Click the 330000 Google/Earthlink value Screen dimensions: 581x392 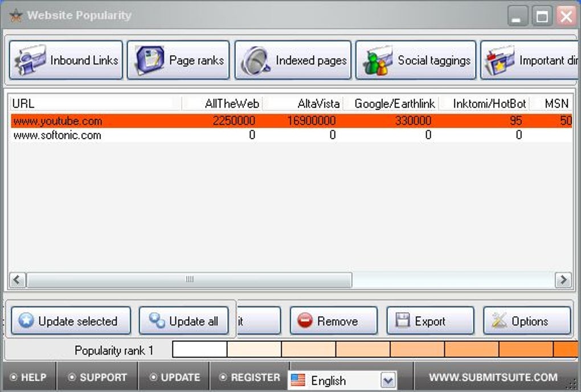(413, 121)
